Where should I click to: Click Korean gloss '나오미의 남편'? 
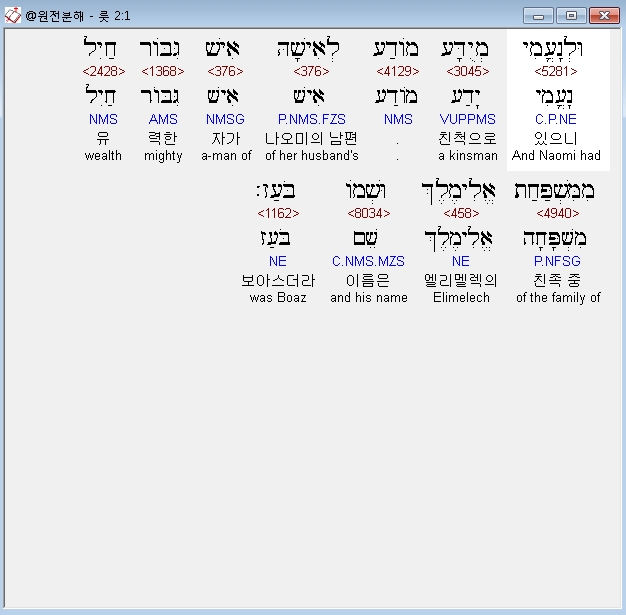311,138
